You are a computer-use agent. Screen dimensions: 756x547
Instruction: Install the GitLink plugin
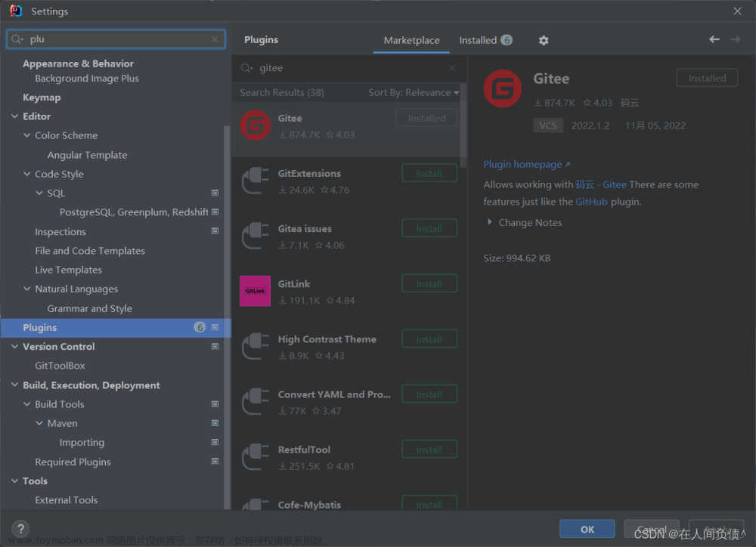point(429,284)
